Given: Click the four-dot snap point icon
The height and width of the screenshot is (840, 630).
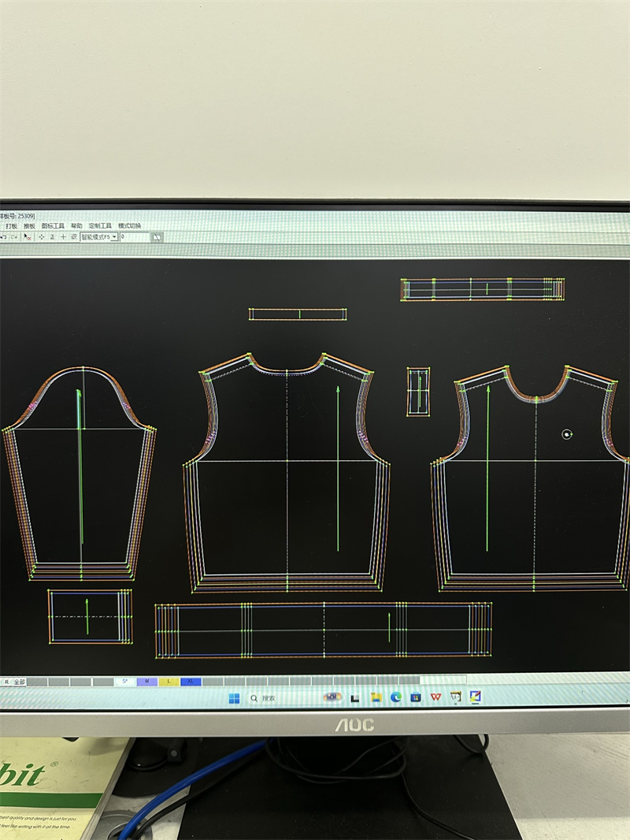Looking at the screenshot, I should (42, 236).
